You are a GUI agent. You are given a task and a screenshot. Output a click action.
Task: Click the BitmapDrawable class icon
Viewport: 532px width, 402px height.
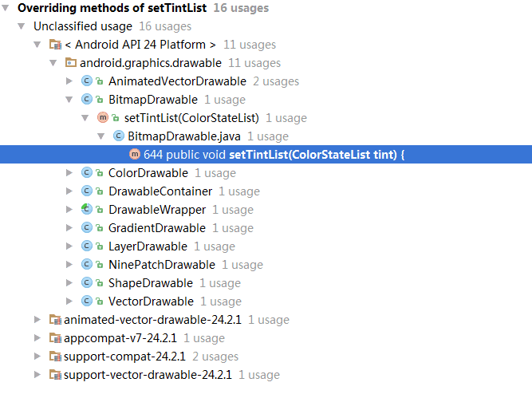click(x=87, y=100)
